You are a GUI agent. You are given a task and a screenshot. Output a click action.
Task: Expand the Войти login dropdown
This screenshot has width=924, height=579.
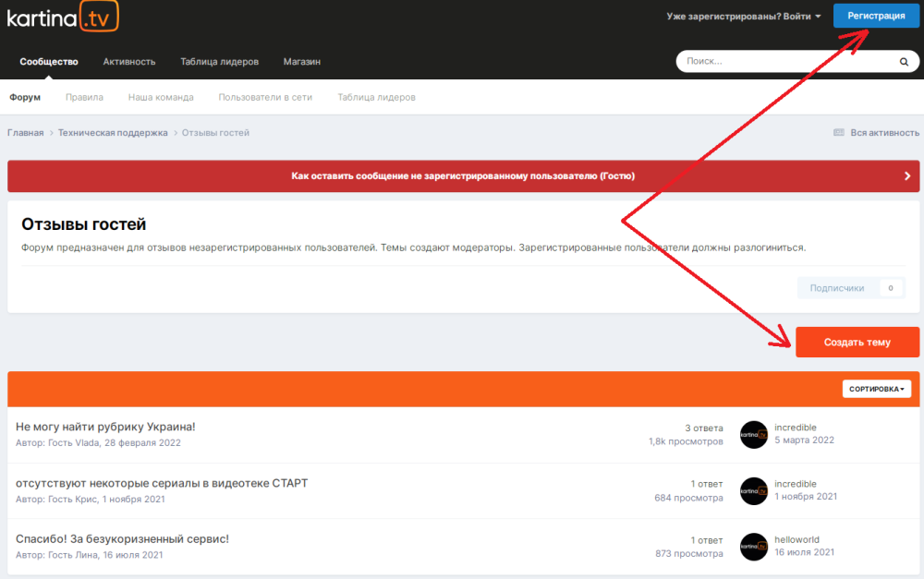(x=744, y=17)
